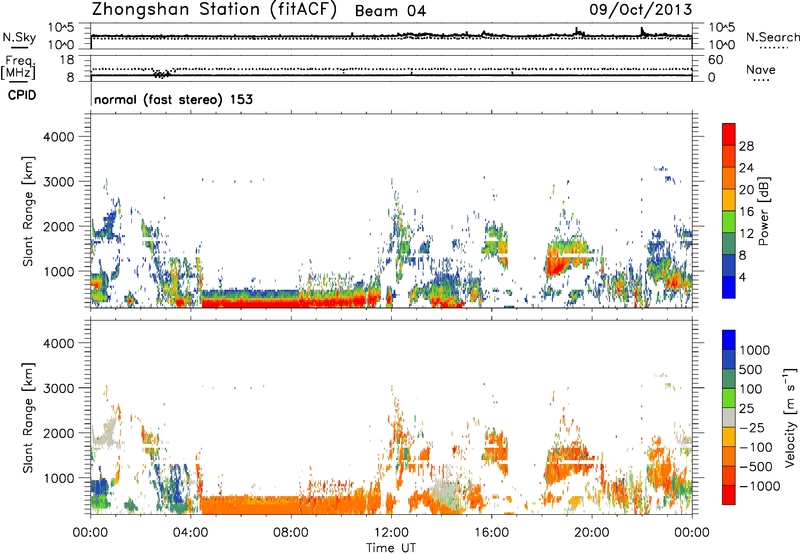This screenshot has height=554, width=800.
Task: Click the 'Beam 04' label
Action: point(390,11)
